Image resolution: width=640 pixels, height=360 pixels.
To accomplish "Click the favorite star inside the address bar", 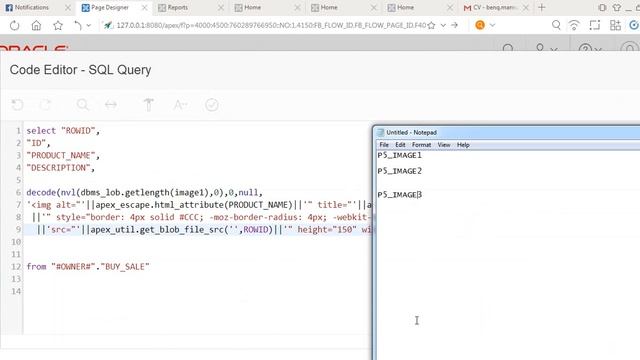I will pos(431,25).
